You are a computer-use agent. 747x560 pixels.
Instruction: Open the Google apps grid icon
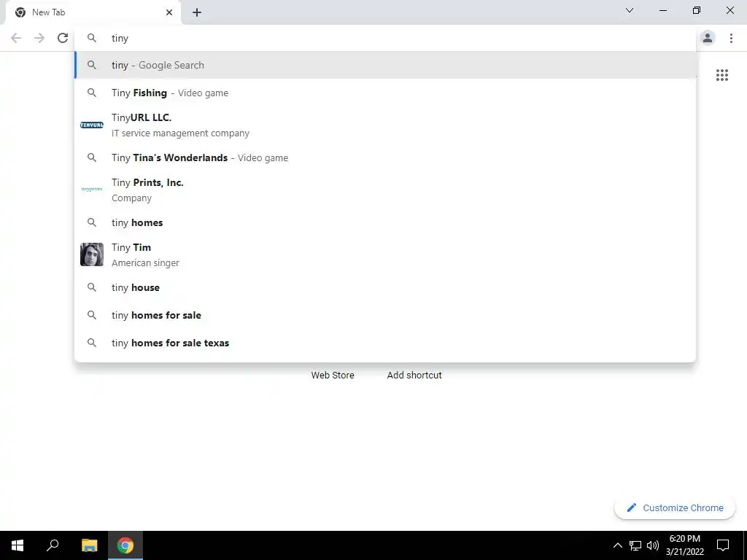pyautogui.click(x=721, y=75)
